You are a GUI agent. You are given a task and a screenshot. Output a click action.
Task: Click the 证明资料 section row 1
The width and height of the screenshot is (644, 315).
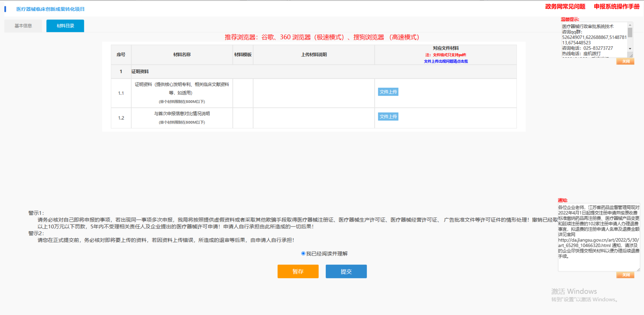click(314, 72)
